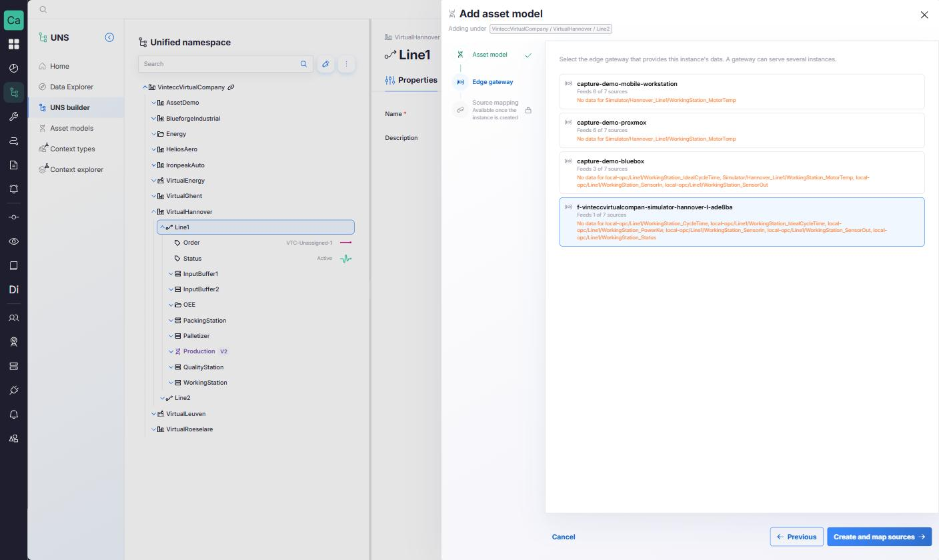
Task: Open the users icon in left rail
Action: 13,318
